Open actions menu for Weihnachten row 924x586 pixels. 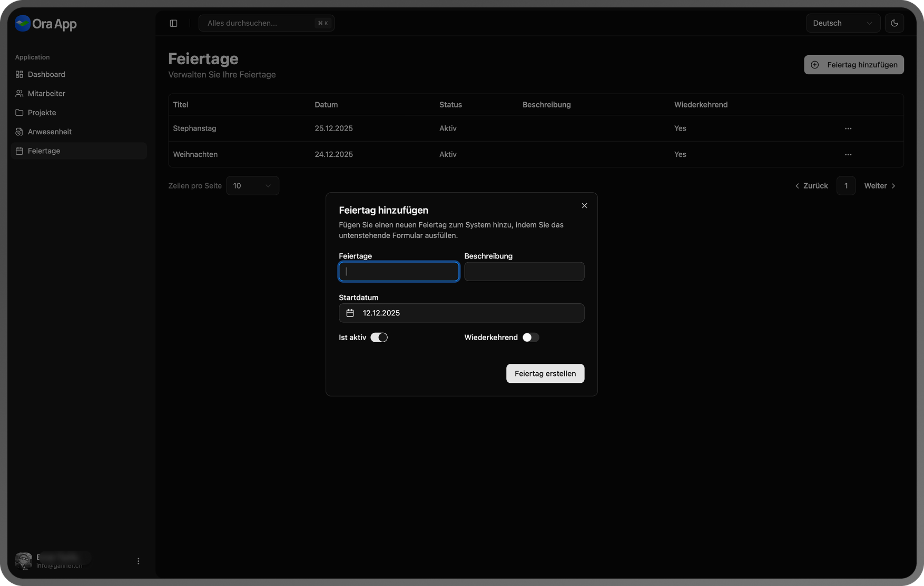848,155
